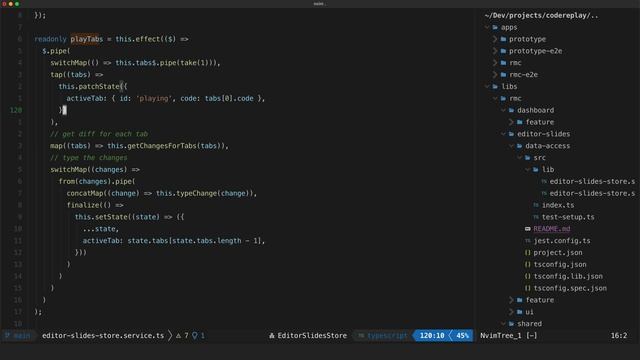This screenshot has width=640, height=360.
Task: Click the EditorSlidesStore symbol in statusline
Action: tap(312, 336)
